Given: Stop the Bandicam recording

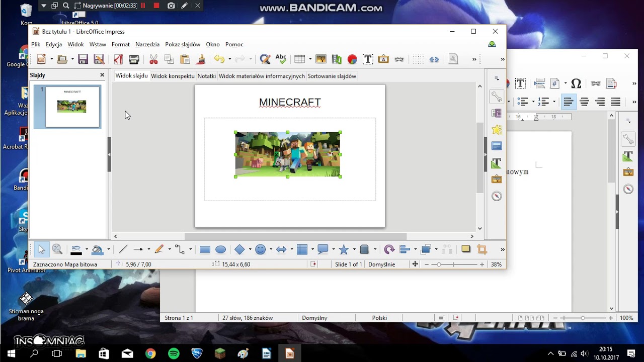Looking at the screenshot, I should (156, 6).
